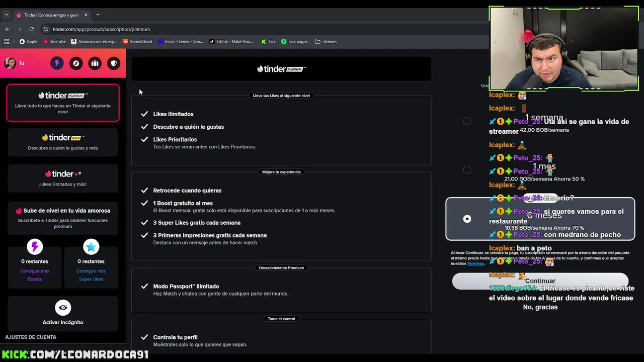The height and width of the screenshot is (362, 644).
Task: Click the blue Super Like star icon
Action: [91, 247]
